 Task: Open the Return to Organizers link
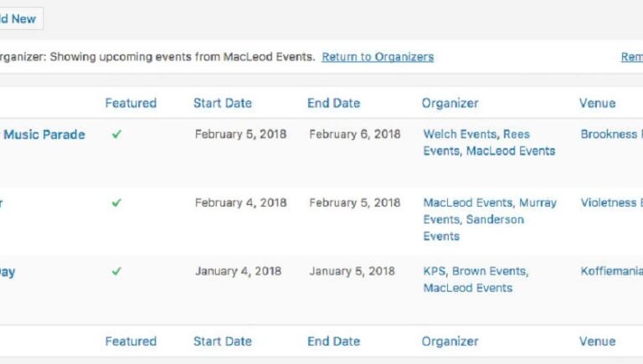[x=378, y=57]
